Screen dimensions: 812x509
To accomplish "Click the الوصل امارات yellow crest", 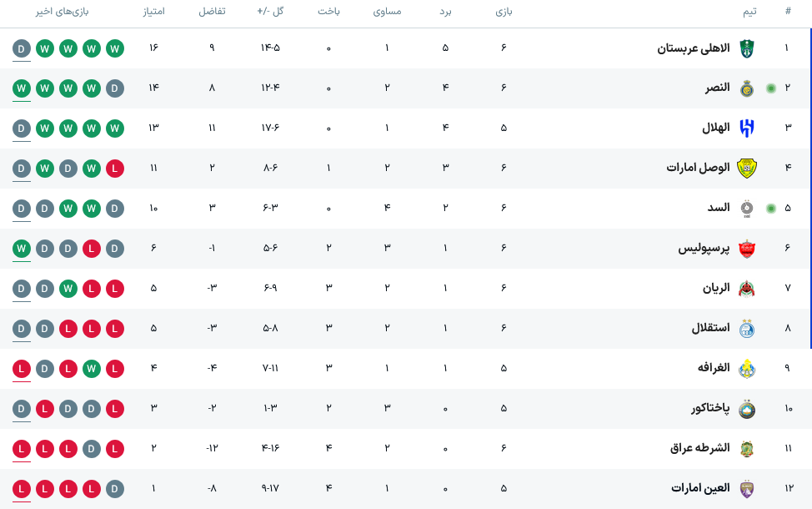I will (747, 169).
